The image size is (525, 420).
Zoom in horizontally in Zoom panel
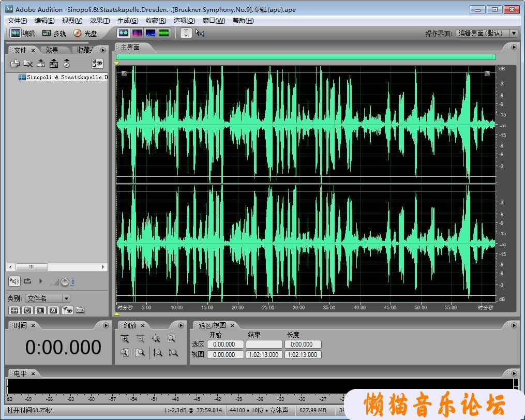point(125,339)
